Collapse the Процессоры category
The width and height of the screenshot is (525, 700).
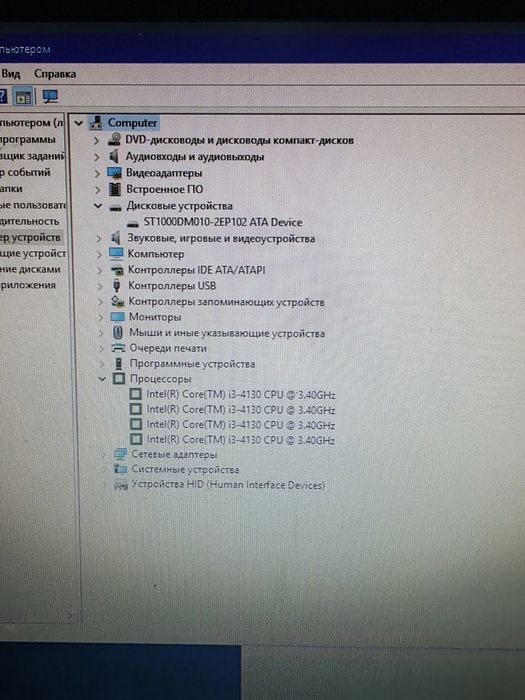(x=102, y=379)
